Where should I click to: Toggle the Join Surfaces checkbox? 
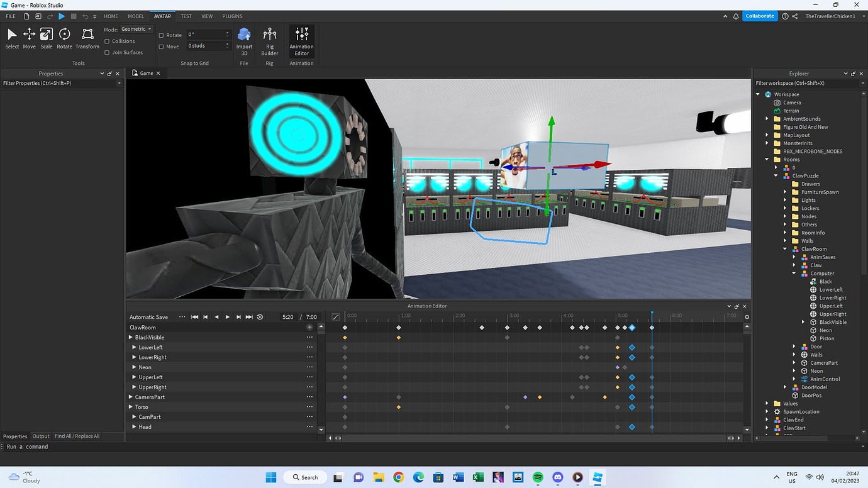tap(108, 53)
